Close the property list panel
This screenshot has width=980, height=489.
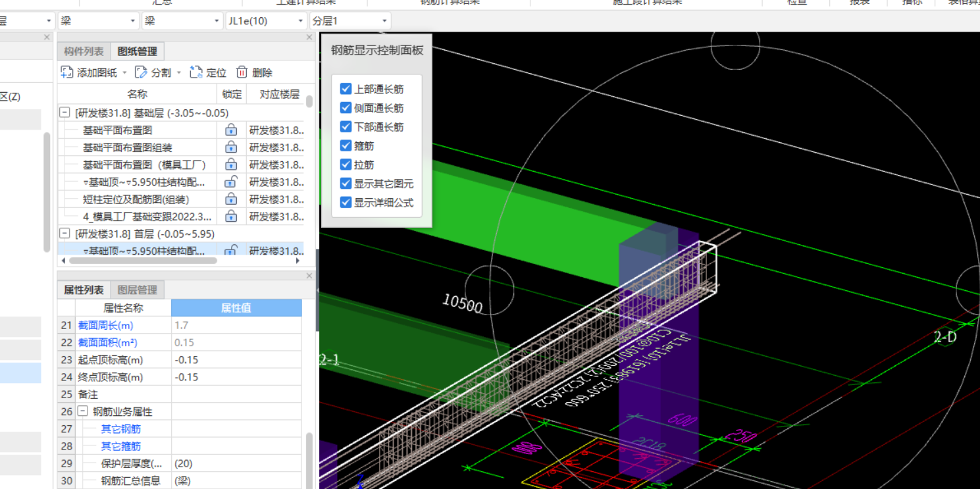[309, 276]
